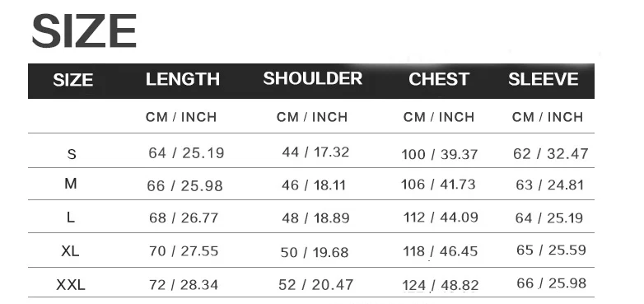Select the XL size row label
The height and width of the screenshot is (304, 644).
pyautogui.click(x=70, y=250)
